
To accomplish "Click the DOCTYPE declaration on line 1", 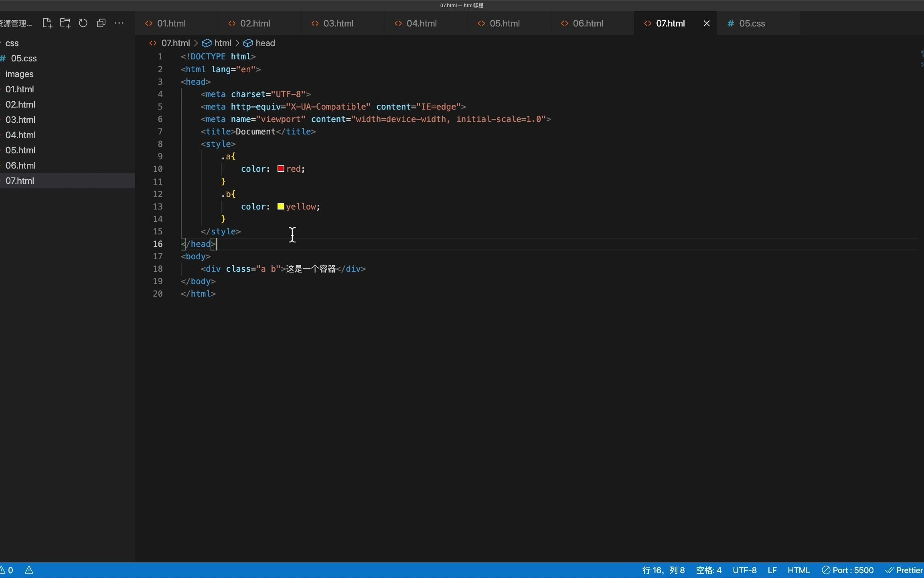I will (x=218, y=57).
